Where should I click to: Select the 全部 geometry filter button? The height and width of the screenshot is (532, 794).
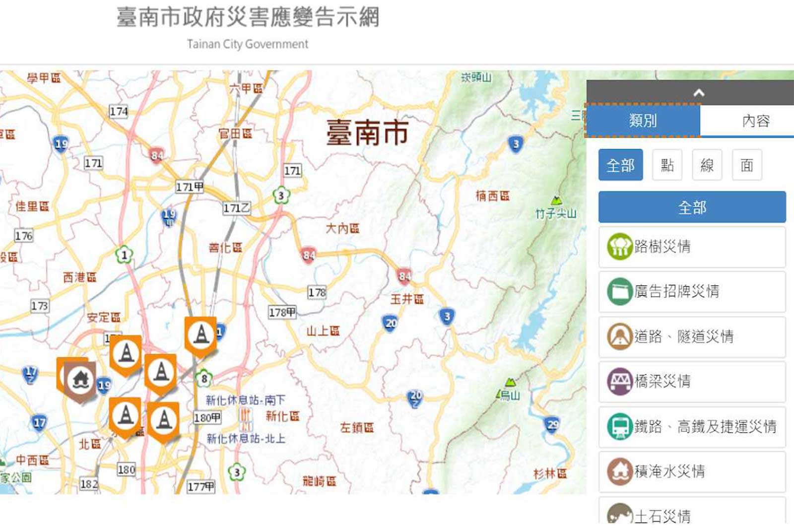pyautogui.click(x=620, y=165)
